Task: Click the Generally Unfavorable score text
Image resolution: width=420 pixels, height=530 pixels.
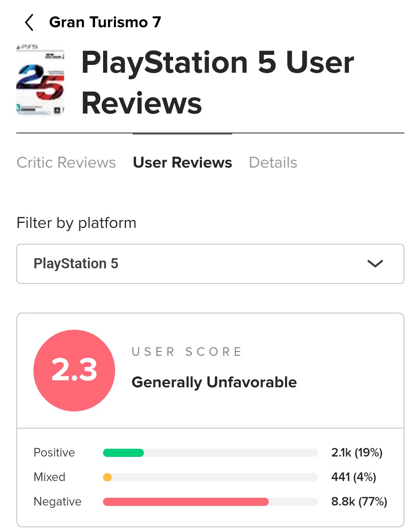Action: pyautogui.click(x=214, y=382)
